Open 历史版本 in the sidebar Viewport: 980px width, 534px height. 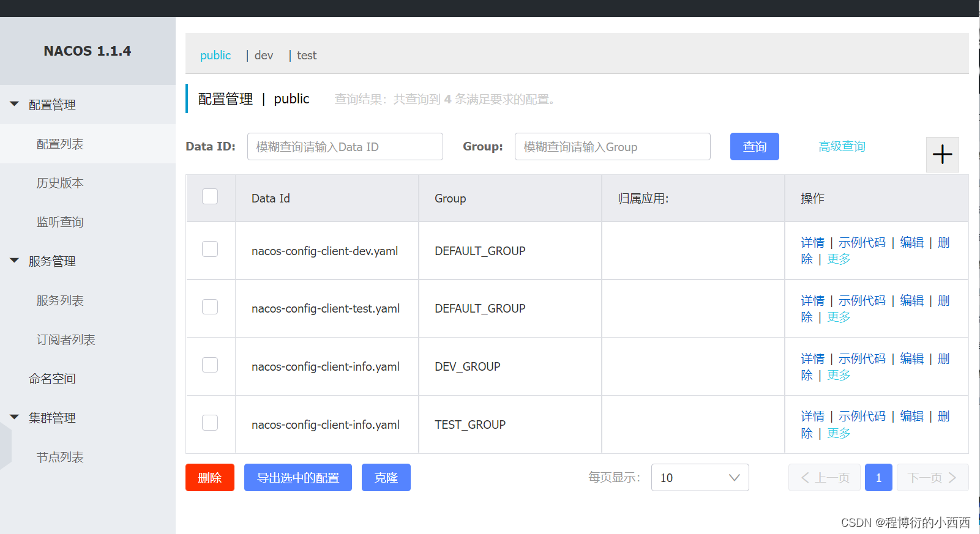(x=60, y=183)
